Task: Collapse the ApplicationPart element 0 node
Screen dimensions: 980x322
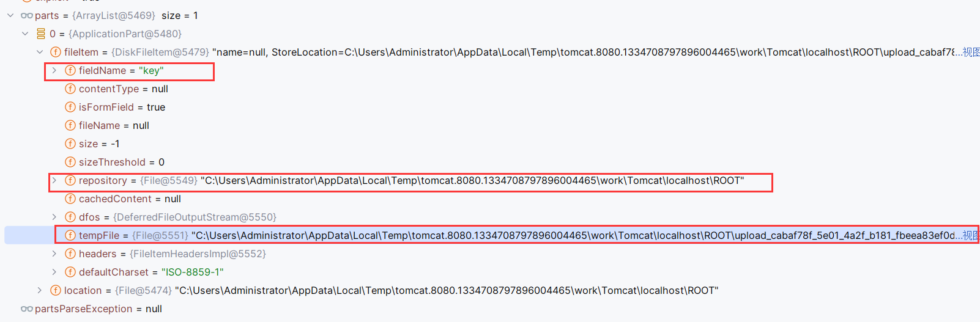Action: pos(25,34)
